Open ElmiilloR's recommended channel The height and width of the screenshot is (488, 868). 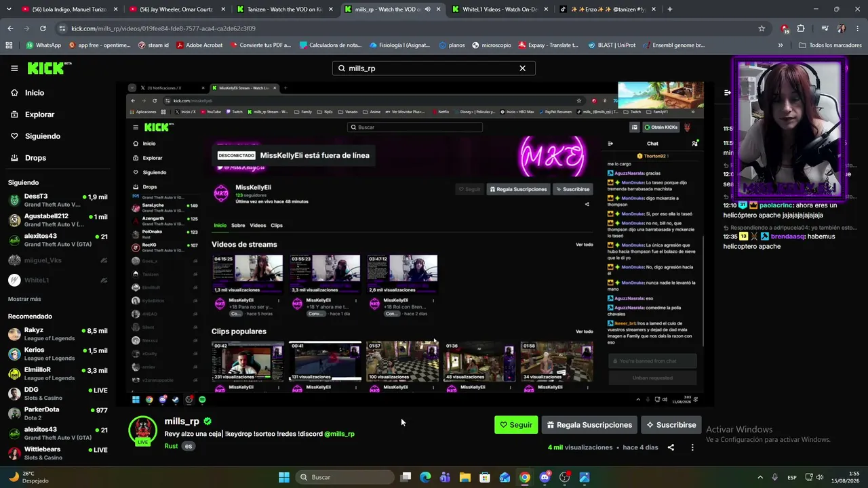(x=58, y=373)
